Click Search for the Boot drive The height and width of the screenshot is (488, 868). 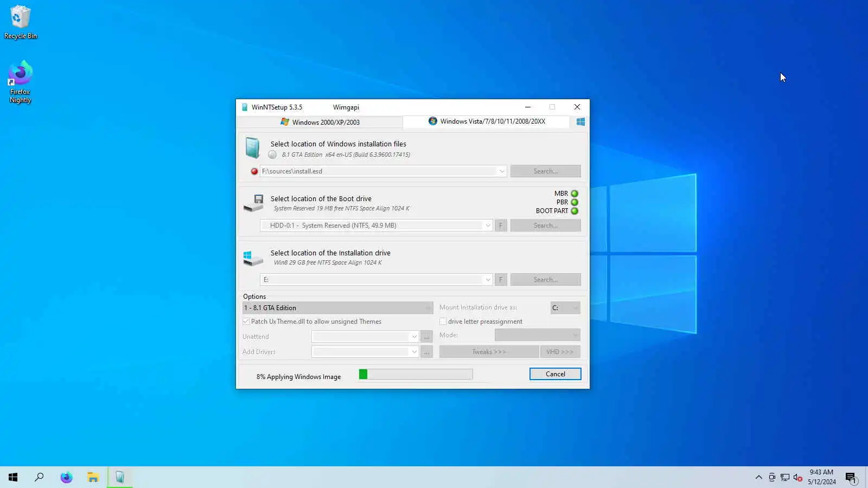[x=546, y=226]
